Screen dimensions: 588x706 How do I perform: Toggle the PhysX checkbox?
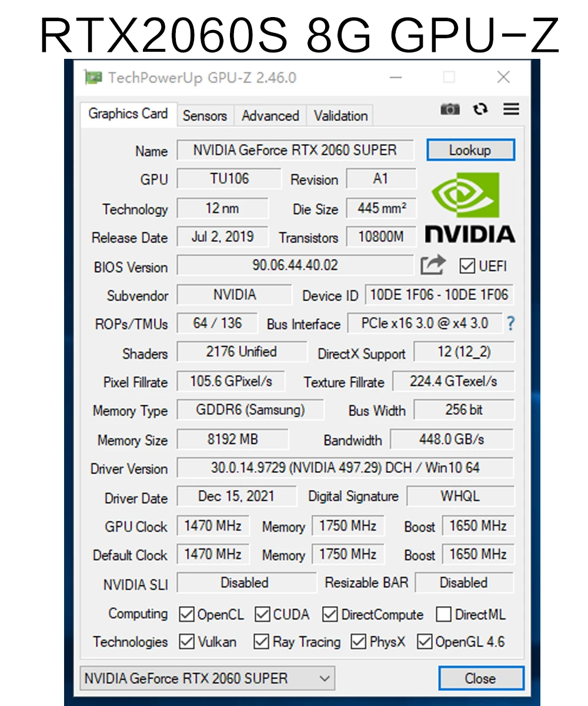click(358, 642)
